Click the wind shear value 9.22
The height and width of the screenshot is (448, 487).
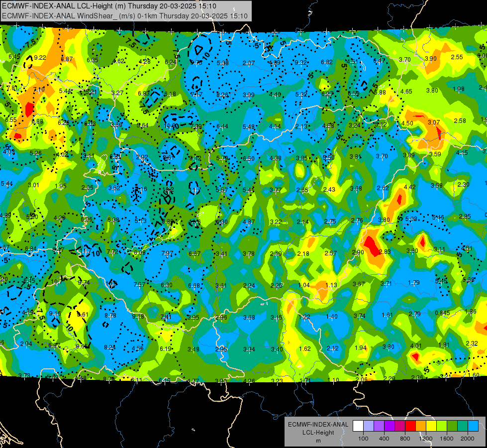coord(40,58)
